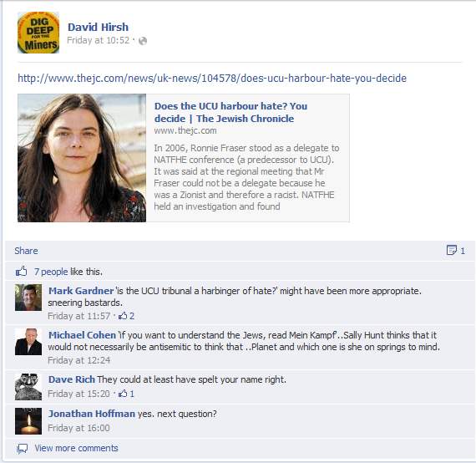Click likes count on Mark Gardner's comment
Image resolution: width=476 pixels, height=463 pixels.
126,316
